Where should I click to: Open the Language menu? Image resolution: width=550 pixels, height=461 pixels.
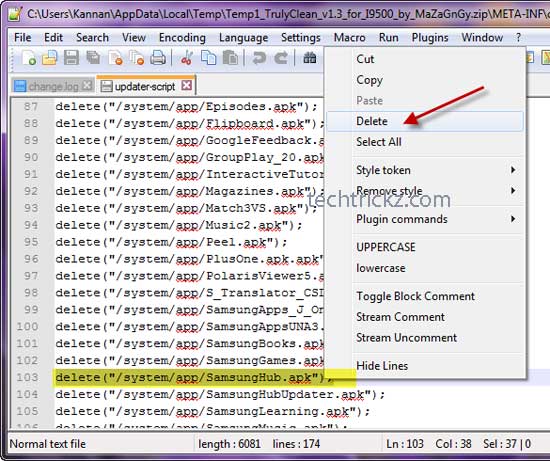tap(243, 37)
